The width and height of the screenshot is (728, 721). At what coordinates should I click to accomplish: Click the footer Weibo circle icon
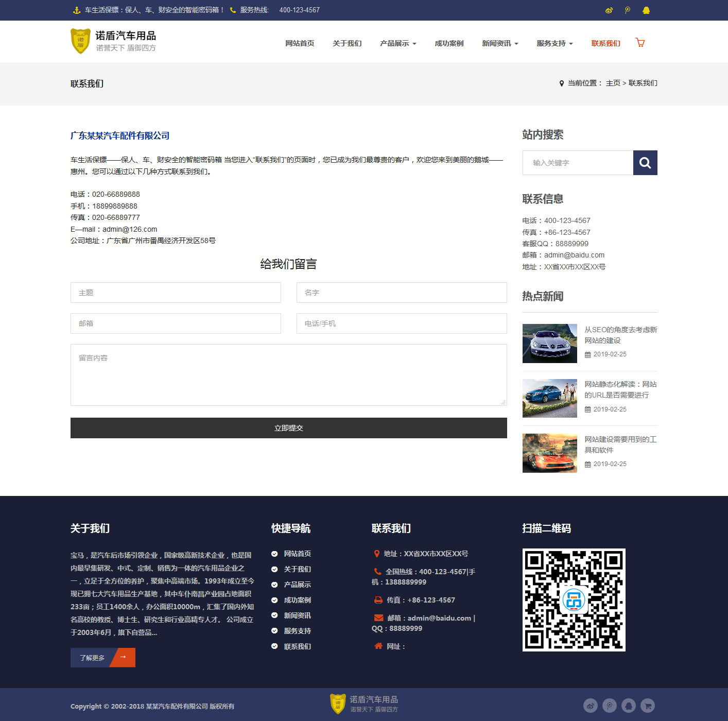pyautogui.click(x=591, y=706)
